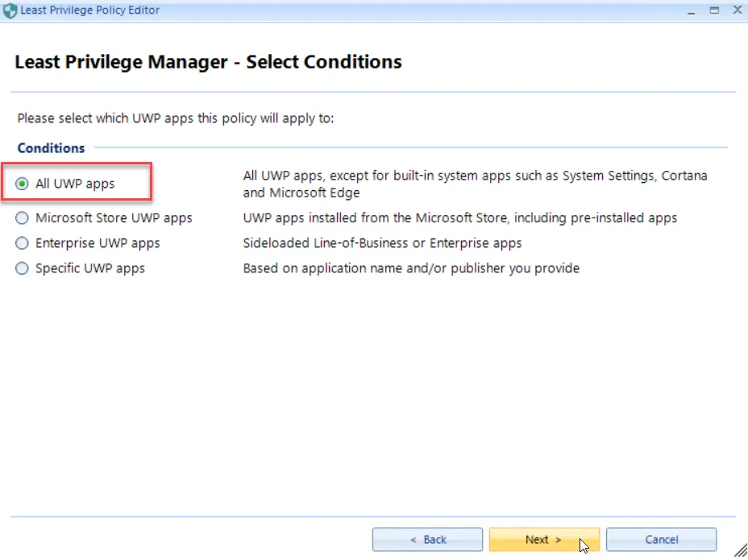This screenshot has height=560, width=748.
Task: Click the shield icon in the title bar
Action: [10, 10]
